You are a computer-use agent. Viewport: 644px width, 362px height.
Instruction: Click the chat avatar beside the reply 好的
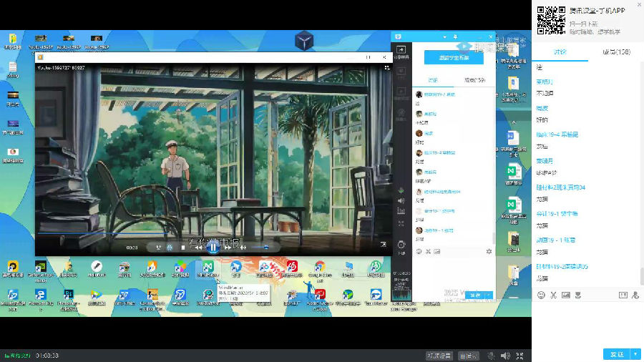(x=419, y=133)
